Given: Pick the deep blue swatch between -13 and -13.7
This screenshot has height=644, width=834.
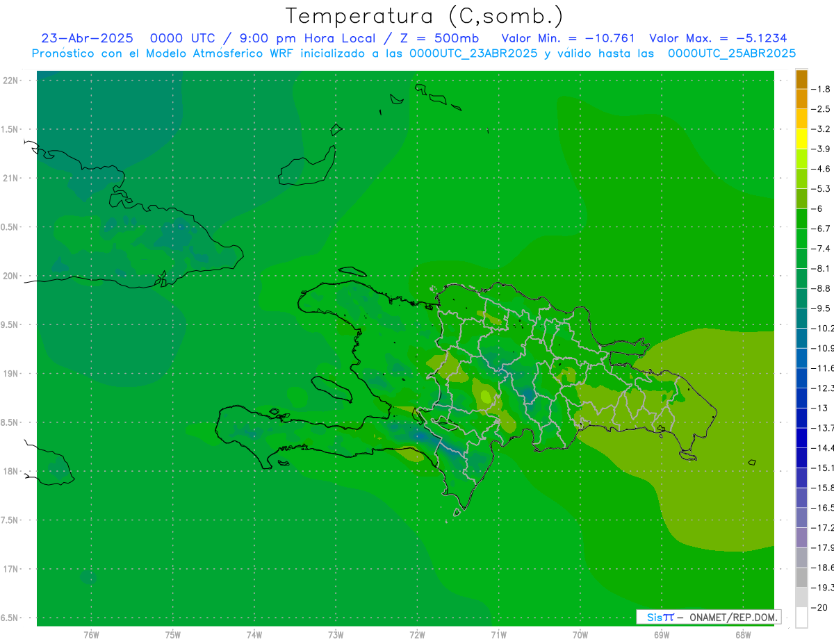Looking at the screenshot, I should click(x=801, y=417).
